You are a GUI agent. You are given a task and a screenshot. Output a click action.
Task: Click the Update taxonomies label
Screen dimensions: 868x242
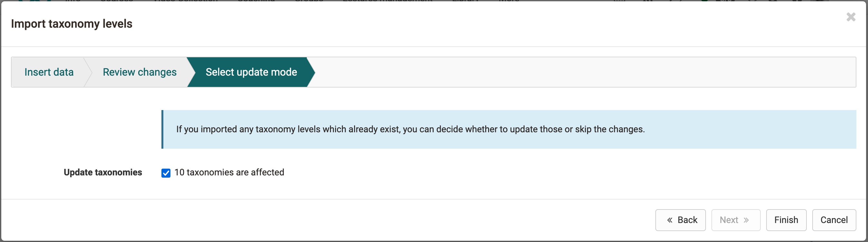click(x=103, y=172)
